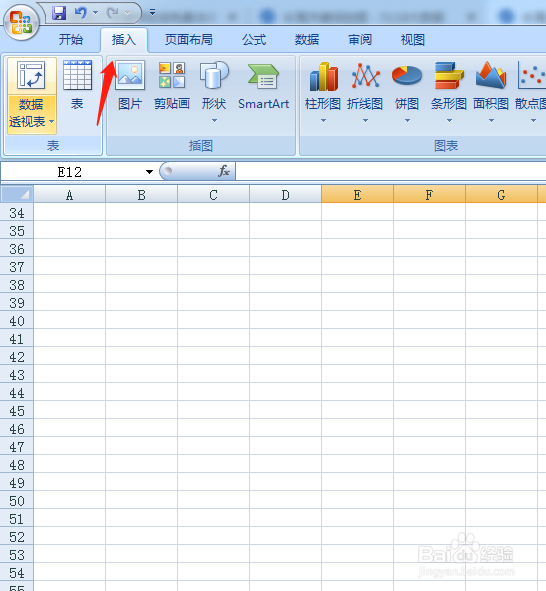Select row 46 header
The width and height of the screenshot is (546, 591).
[x=17, y=429]
